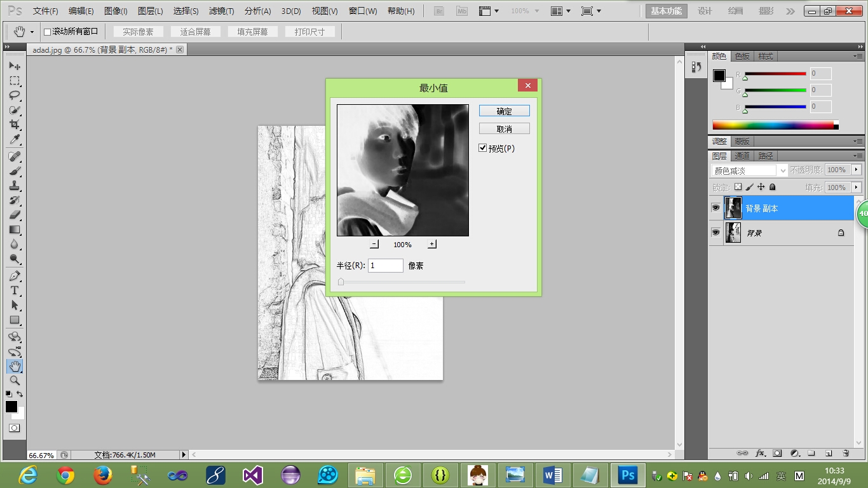Toggle lock transparent pixels

coord(738,187)
